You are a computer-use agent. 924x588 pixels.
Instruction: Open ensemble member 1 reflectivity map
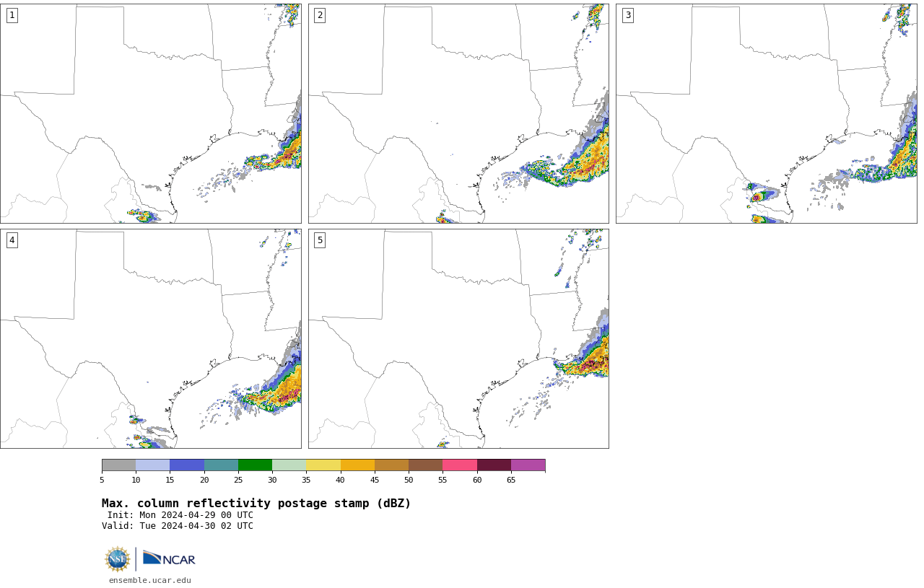coord(151,113)
